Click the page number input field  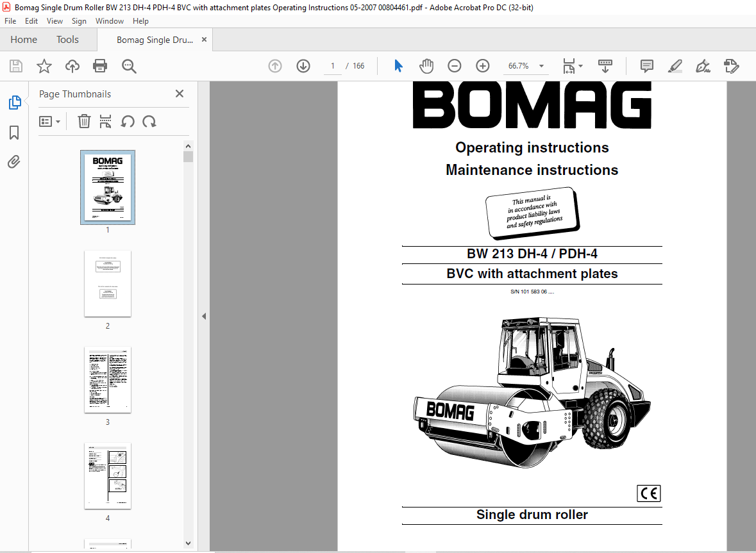(x=333, y=66)
